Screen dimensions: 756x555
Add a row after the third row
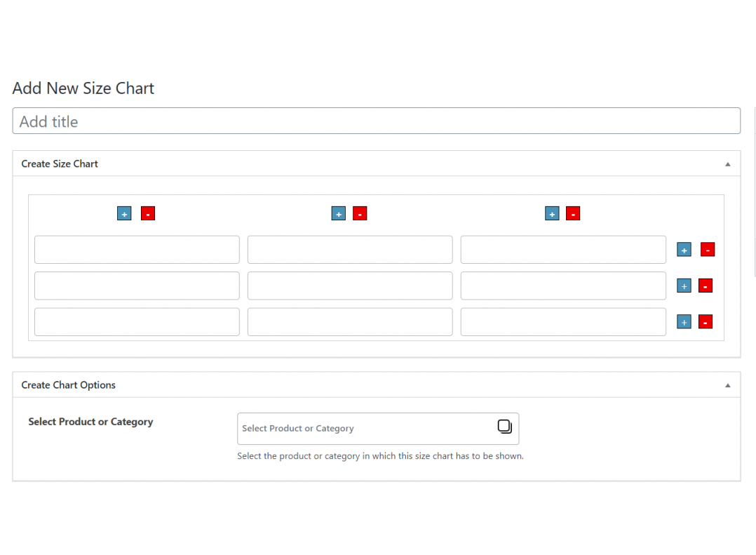(x=684, y=322)
